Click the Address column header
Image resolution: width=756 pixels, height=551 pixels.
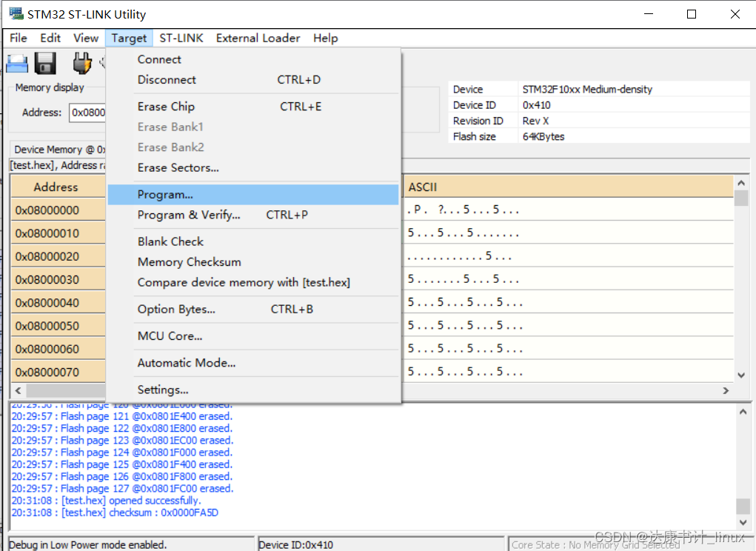58,187
